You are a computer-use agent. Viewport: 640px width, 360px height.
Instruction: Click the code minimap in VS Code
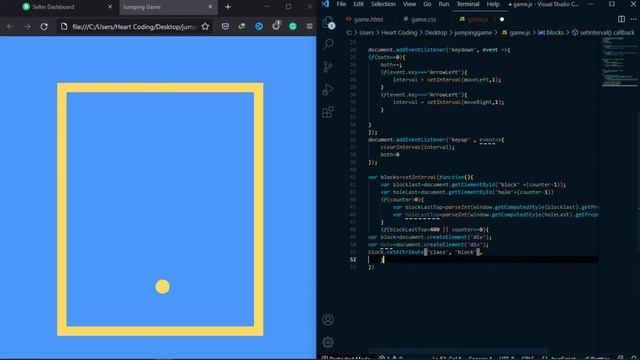click(x=619, y=61)
